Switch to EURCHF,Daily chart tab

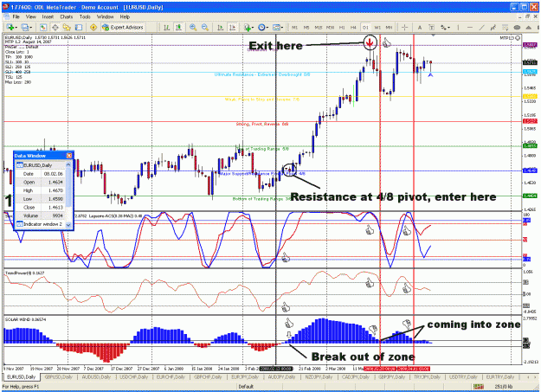tap(171, 377)
